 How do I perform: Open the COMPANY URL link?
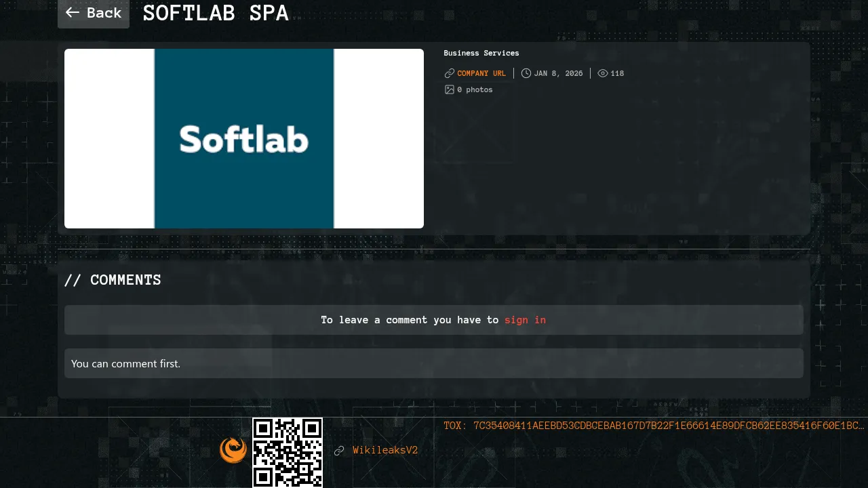pyautogui.click(x=481, y=73)
